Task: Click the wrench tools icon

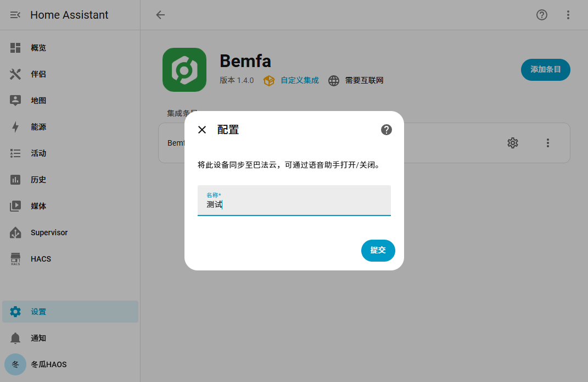Action: pos(15,74)
